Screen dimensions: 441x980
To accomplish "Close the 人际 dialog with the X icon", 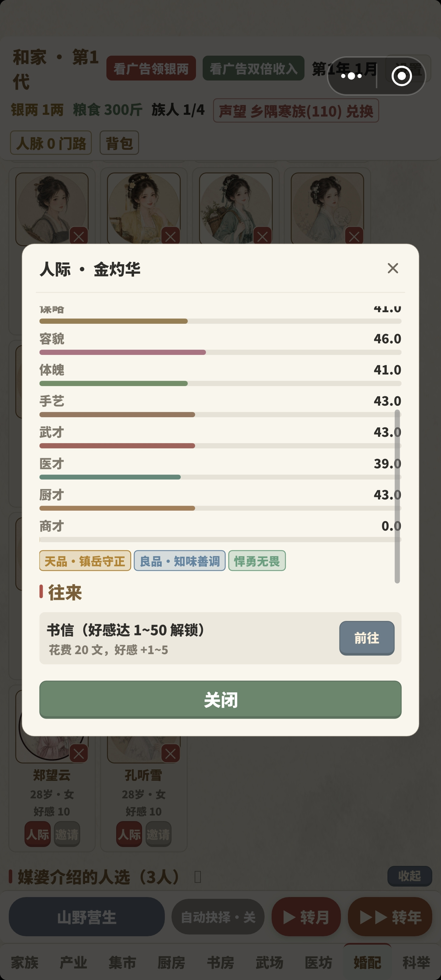I will 393,268.
